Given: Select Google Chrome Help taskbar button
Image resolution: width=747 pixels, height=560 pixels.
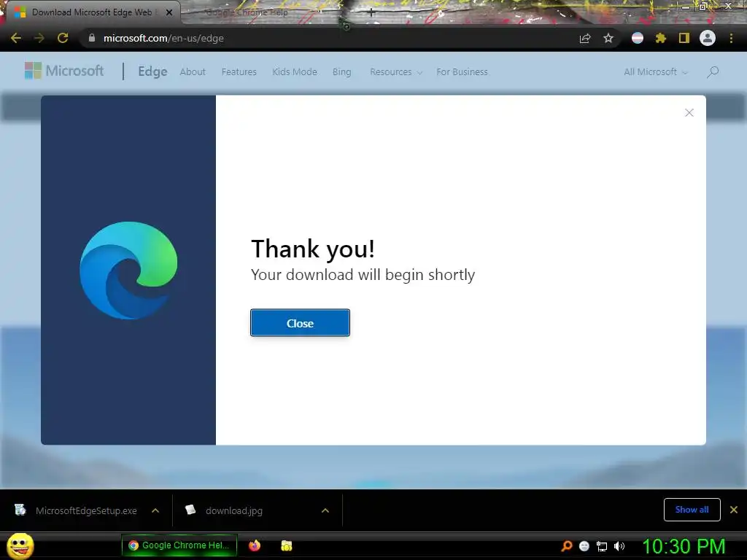Looking at the screenshot, I should coord(179,545).
